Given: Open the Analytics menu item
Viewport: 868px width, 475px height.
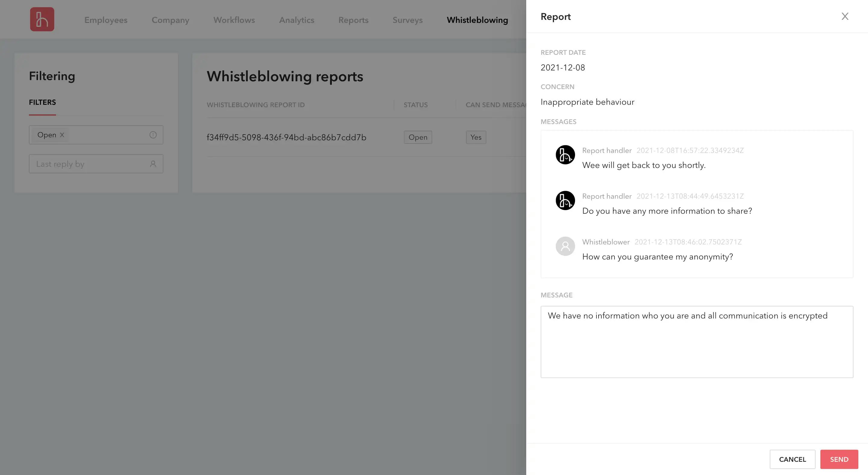Looking at the screenshot, I should pyautogui.click(x=297, y=20).
